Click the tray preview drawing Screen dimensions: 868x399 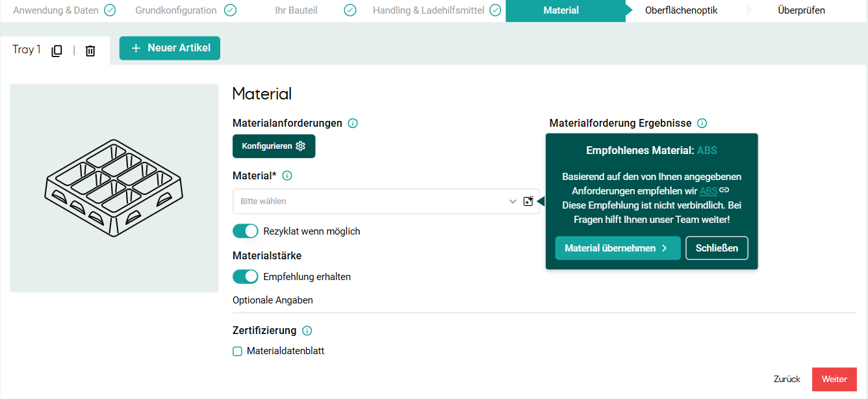pyautogui.click(x=114, y=187)
